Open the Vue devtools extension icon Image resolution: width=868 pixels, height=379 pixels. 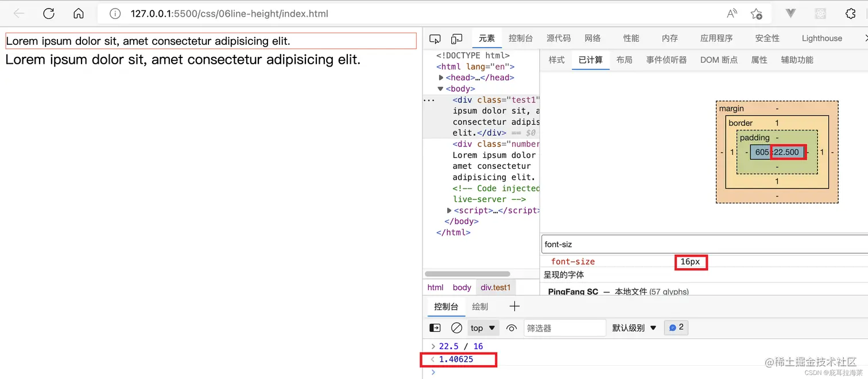click(x=790, y=13)
